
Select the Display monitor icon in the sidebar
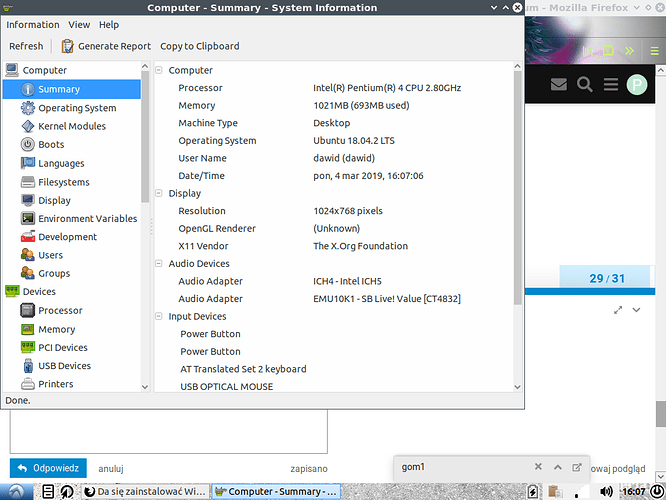pos(28,200)
